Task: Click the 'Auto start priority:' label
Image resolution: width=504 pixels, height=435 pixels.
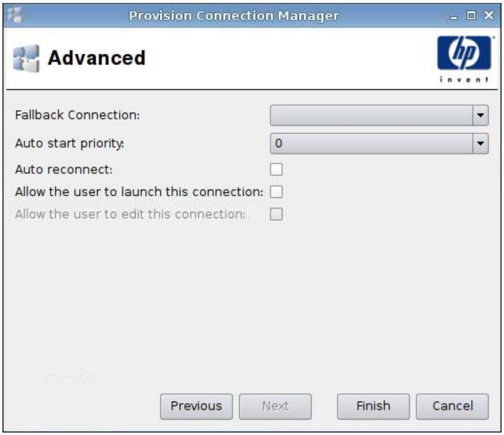Action: 69,144
